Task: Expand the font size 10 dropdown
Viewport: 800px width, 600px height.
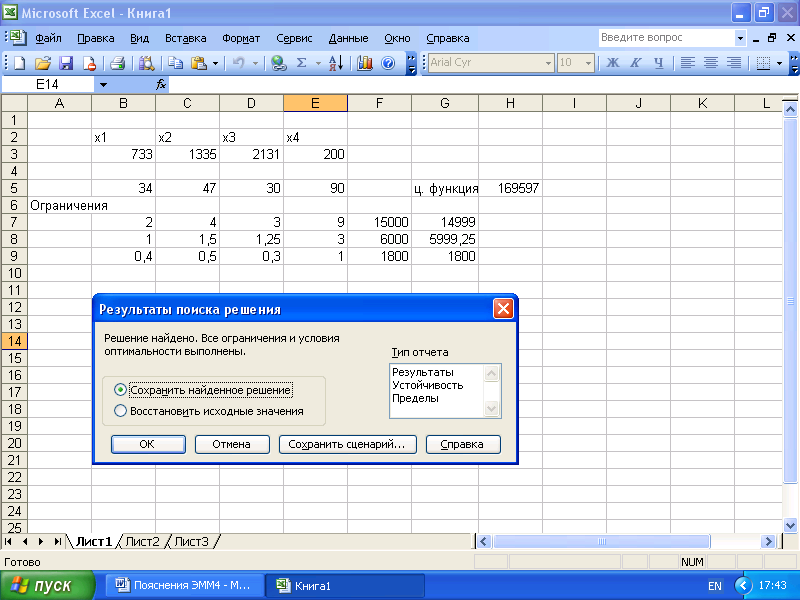Action: coord(588,63)
